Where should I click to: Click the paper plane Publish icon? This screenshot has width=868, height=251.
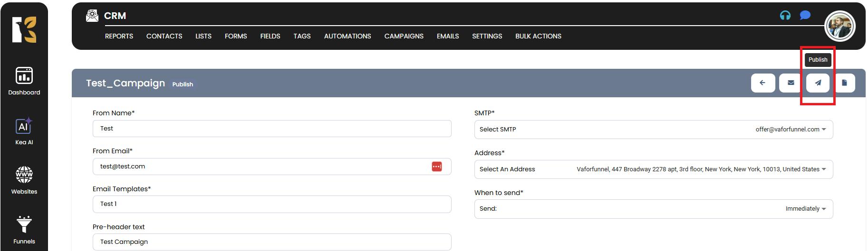(x=818, y=83)
